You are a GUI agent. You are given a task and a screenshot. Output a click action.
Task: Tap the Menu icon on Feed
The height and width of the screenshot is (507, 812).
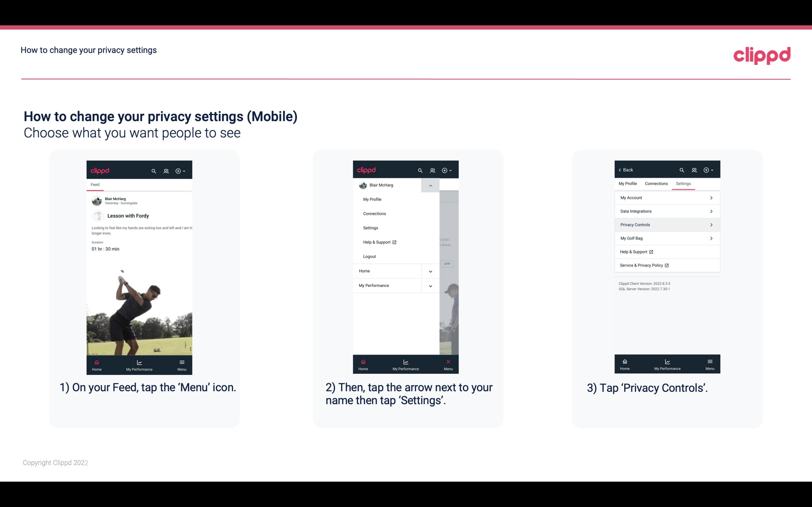[182, 365]
